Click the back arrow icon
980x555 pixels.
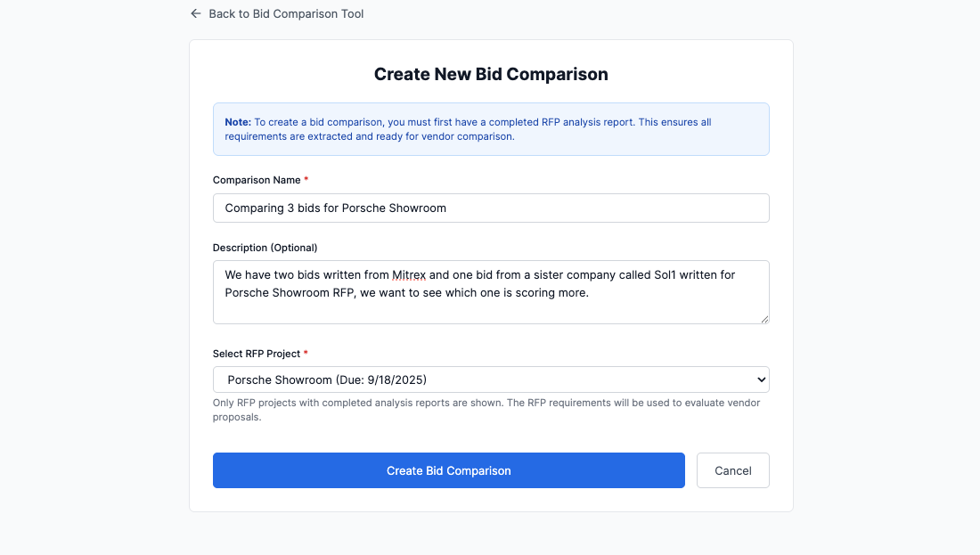coord(196,14)
